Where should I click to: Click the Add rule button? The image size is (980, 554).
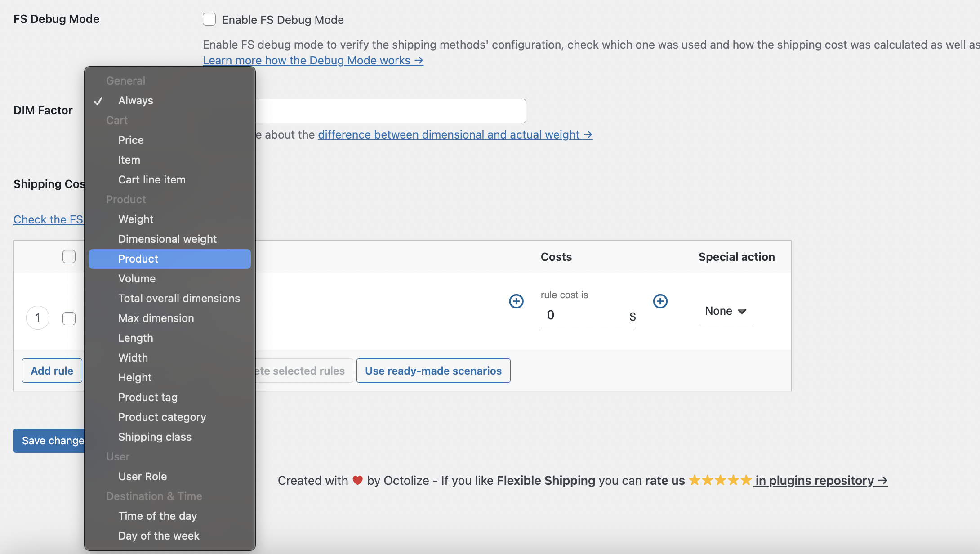[x=52, y=370]
